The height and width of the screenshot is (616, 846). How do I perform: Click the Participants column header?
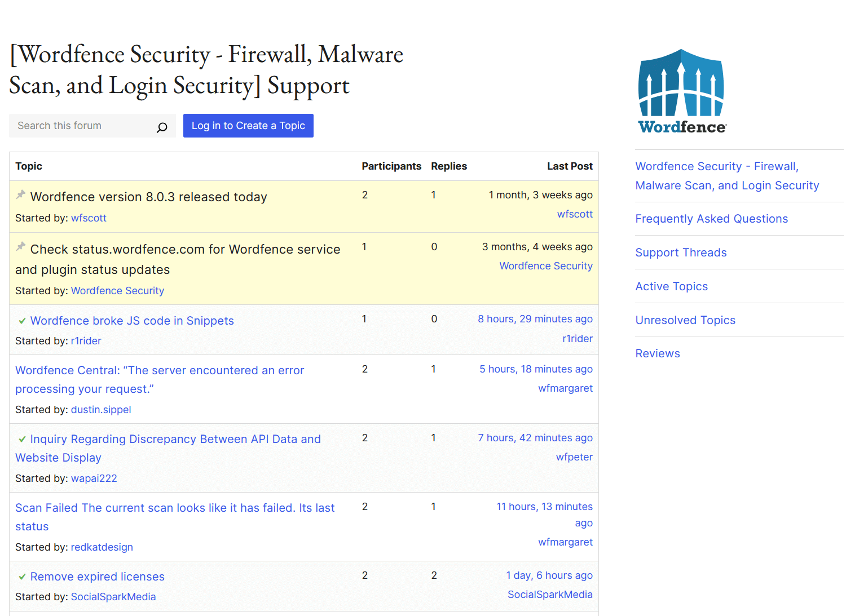391,166
